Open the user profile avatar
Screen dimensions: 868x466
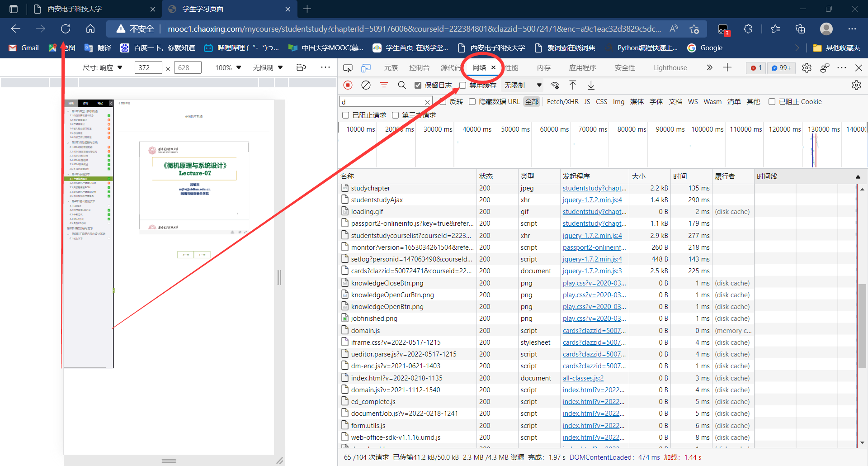point(826,29)
